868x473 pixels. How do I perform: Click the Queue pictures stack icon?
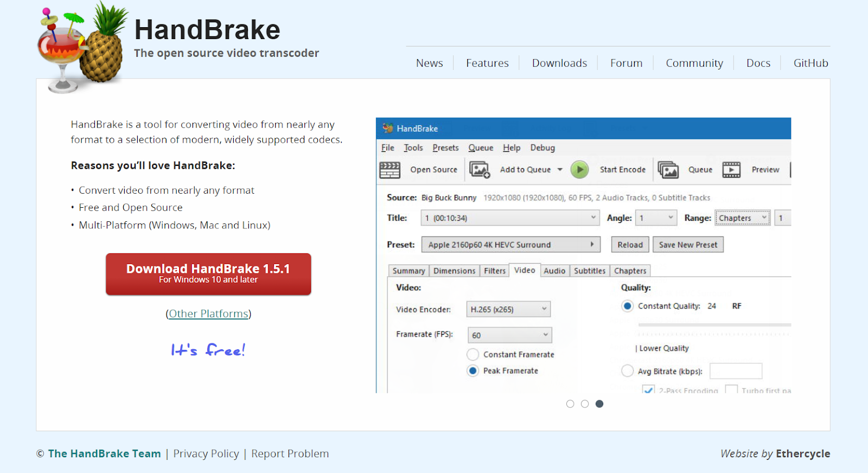(668, 170)
